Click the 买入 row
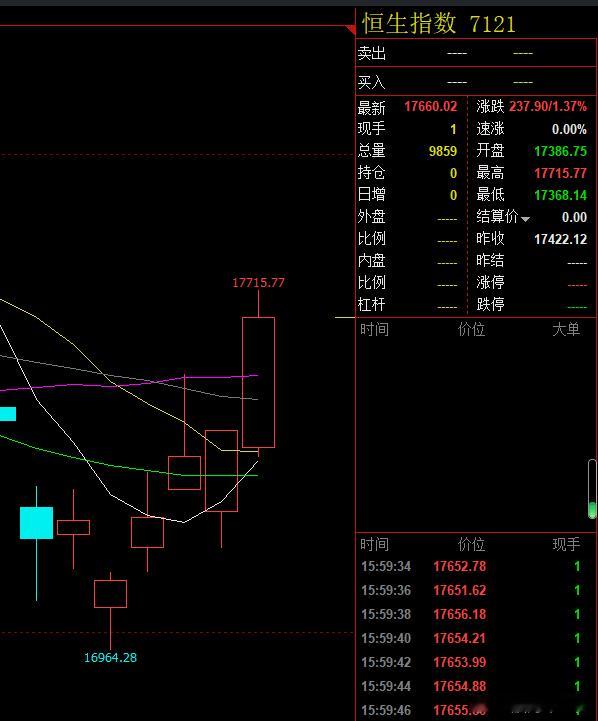Image resolution: width=598 pixels, height=721 pixels. pyautogui.click(x=476, y=82)
